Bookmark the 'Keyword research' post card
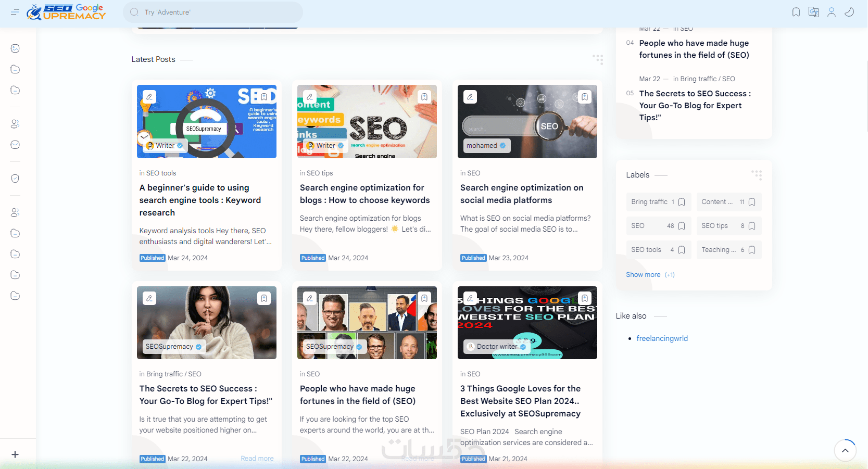The width and height of the screenshot is (868, 469). [264, 97]
